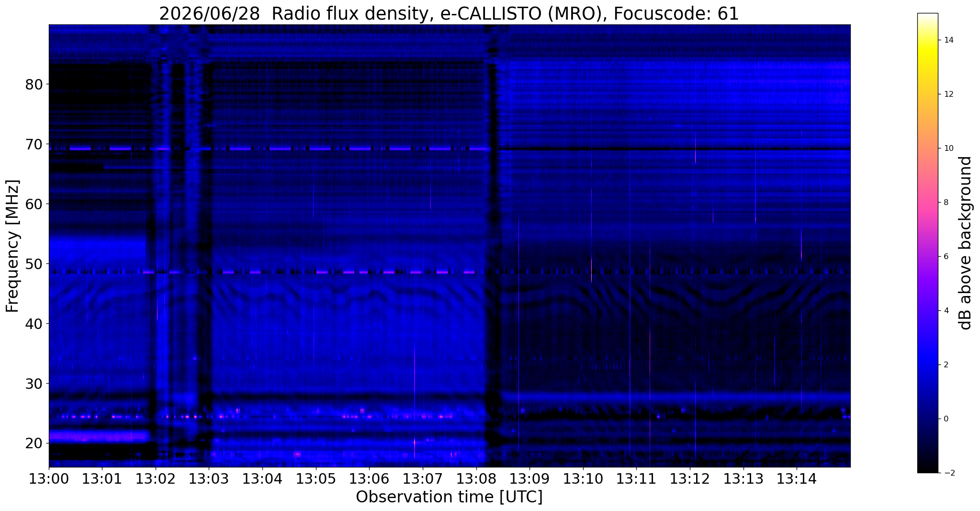This screenshot has width=980, height=511.
Task: Select the 80 MHz frequency tick label
Action: [34, 84]
